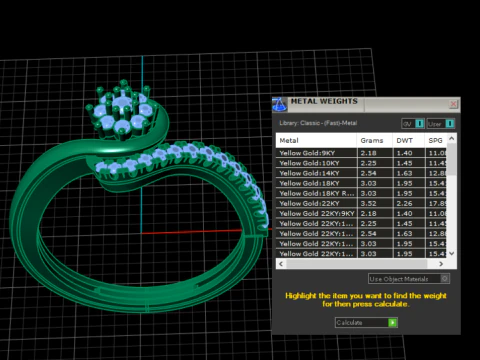Click the 3.03 grams cell in Yellow Gold:18KY row

(375, 183)
